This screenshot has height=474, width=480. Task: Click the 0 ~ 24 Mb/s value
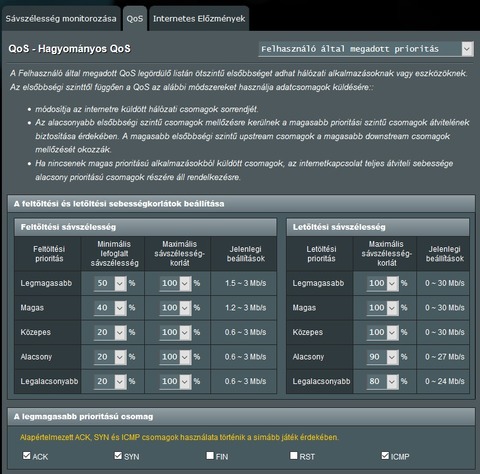pos(445,382)
